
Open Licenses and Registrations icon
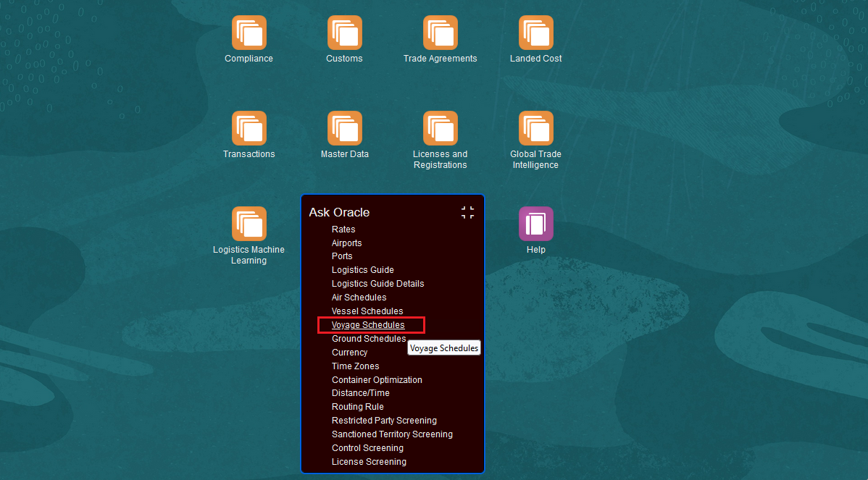click(x=440, y=128)
